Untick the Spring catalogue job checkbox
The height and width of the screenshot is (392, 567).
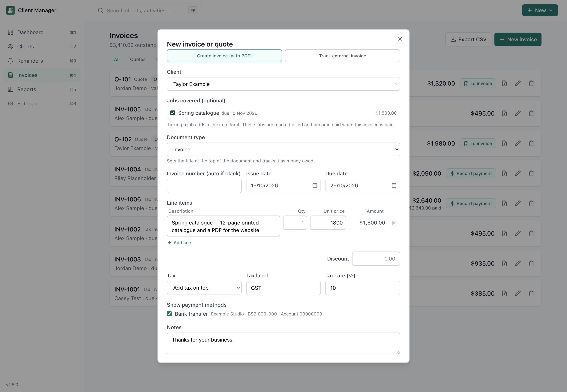(173, 113)
